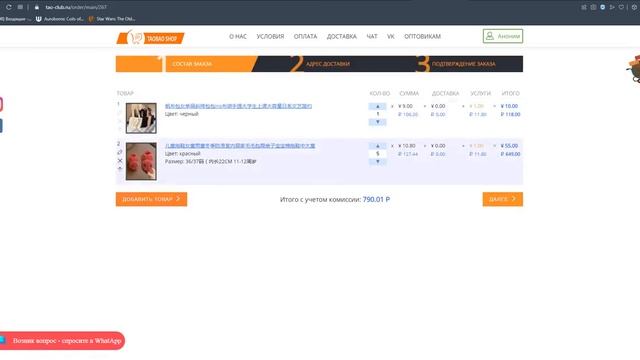This screenshot has width=640, height=360.
Task: Click the ДАЛЕЕ next button
Action: (x=502, y=199)
